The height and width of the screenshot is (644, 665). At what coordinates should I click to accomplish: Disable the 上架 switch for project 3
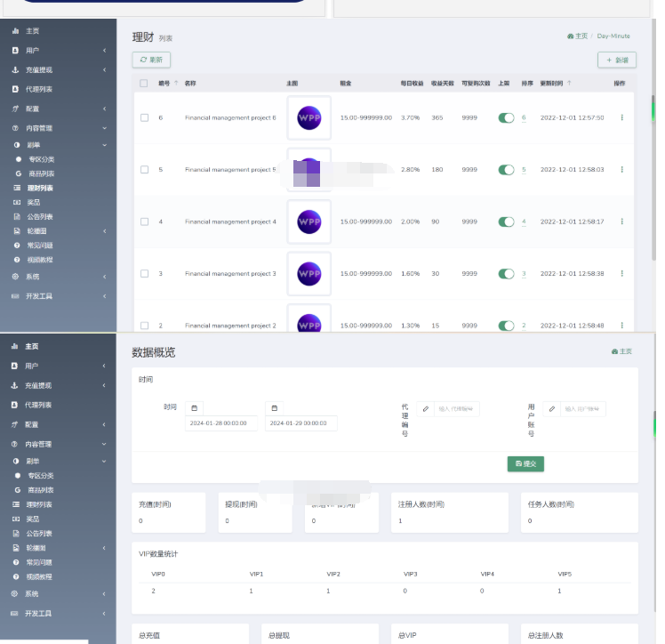pos(506,274)
